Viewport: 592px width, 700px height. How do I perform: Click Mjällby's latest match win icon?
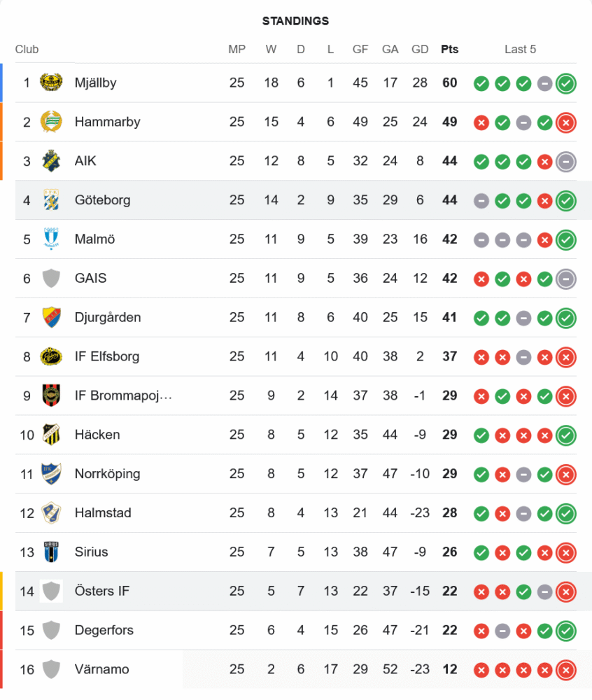pyautogui.click(x=566, y=84)
